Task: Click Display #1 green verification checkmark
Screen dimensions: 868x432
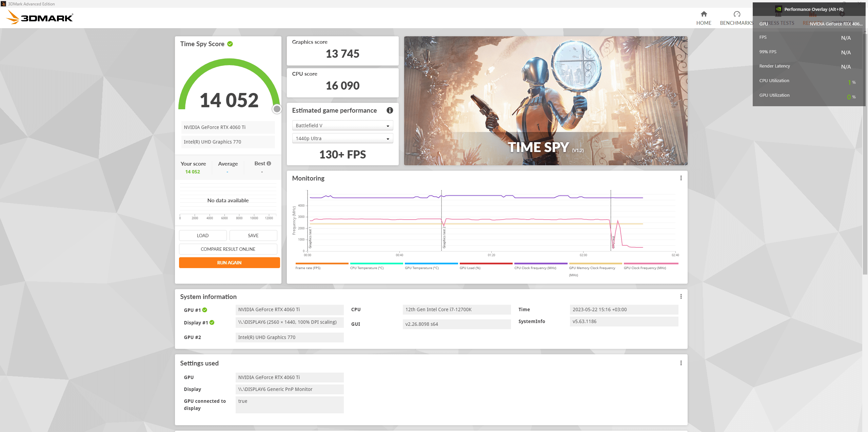Action: pyautogui.click(x=212, y=322)
